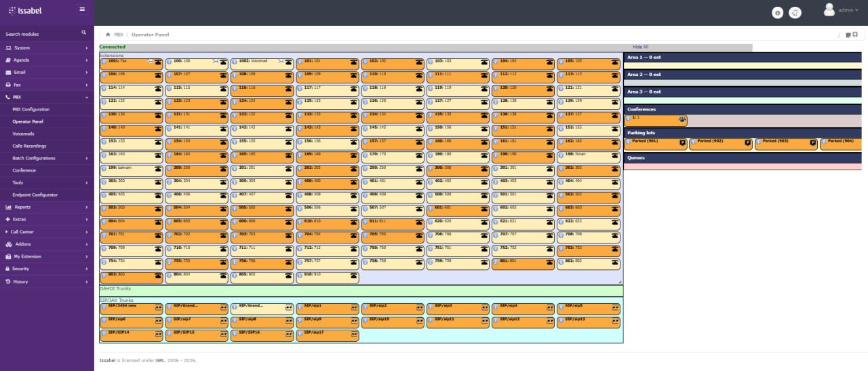
Task: Click the phone icon on extension 101
Action: (353, 62)
